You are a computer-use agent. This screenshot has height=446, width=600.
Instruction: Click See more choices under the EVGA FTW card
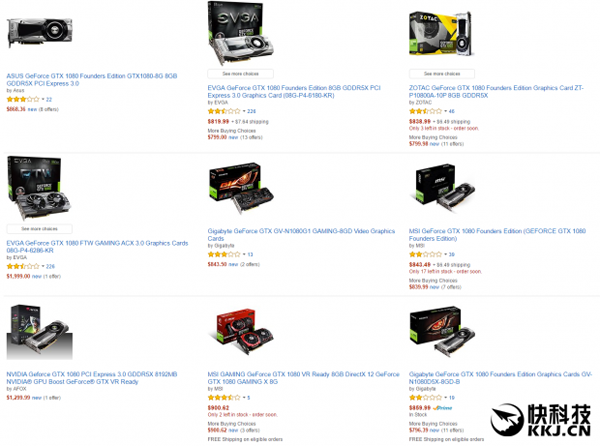[x=39, y=229]
